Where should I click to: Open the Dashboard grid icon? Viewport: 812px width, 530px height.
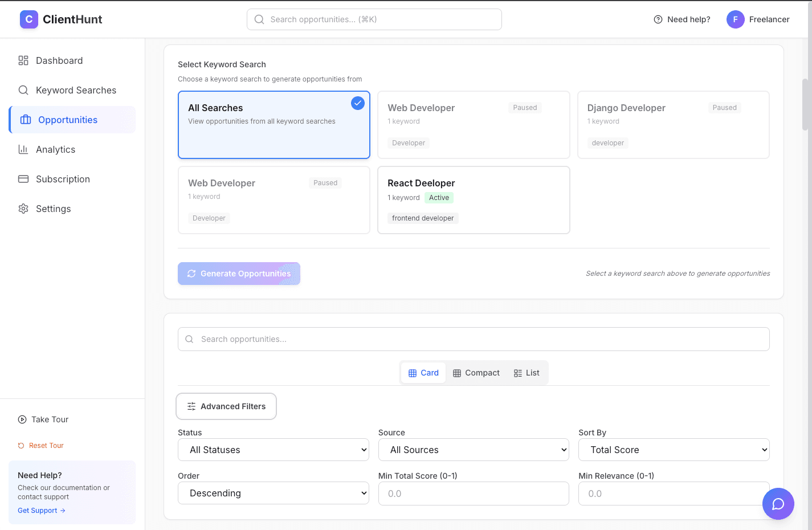[23, 60]
